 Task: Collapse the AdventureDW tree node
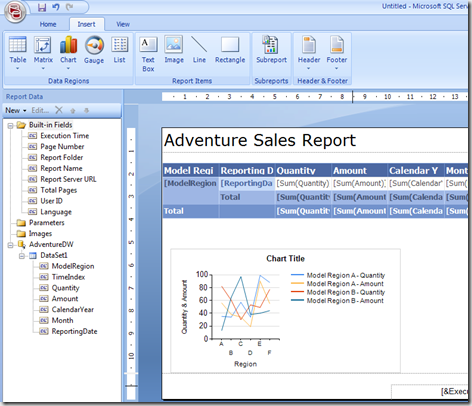[x=10, y=245]
